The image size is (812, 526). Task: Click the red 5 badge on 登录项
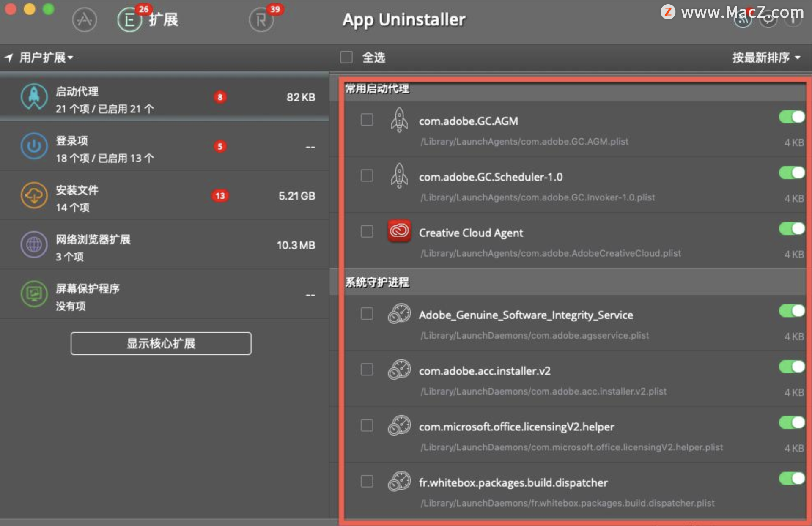click(x=220, y=146)
